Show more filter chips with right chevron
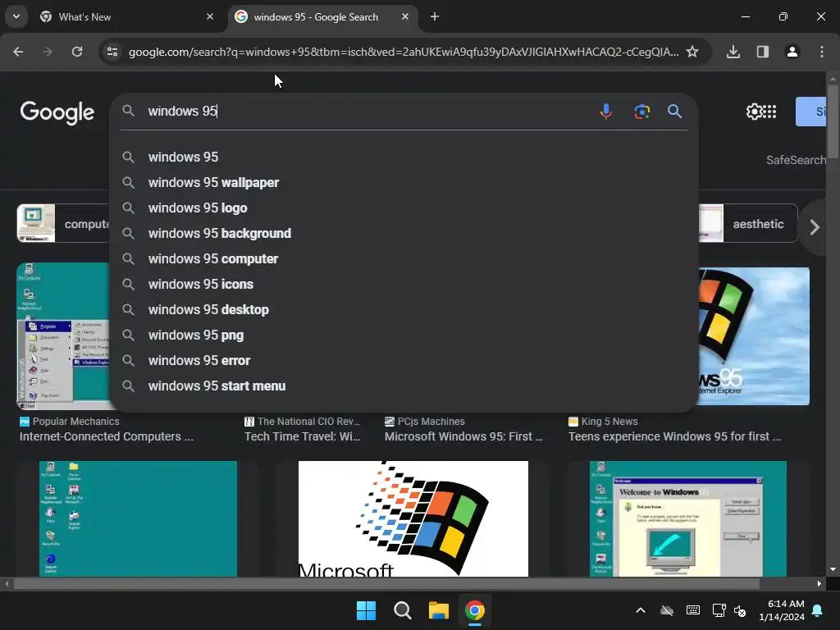Viewport: 840px width, 630px height. click(815, 227)
